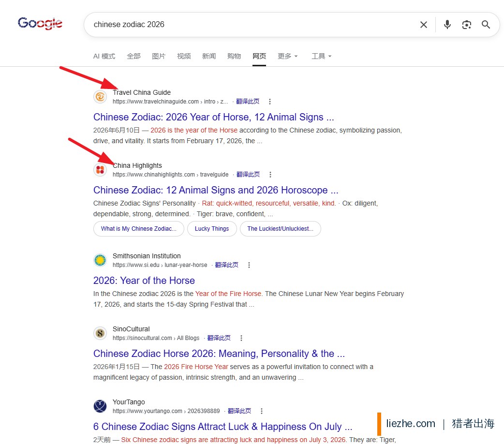Click the travelchinaguide.com URL breadcrumb
The width and height of the screenshot is (504, 444).
pyautogui.click(x=170, y=102)
